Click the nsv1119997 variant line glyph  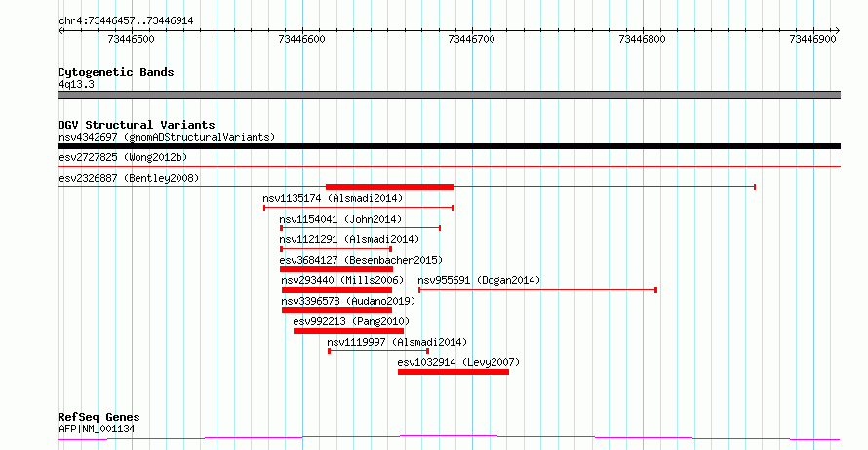click(378, 351)
